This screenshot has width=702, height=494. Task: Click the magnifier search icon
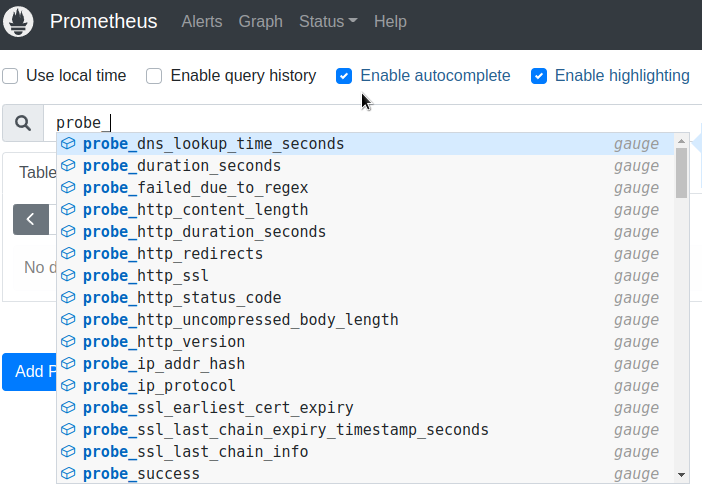click(x=23, y=123)
